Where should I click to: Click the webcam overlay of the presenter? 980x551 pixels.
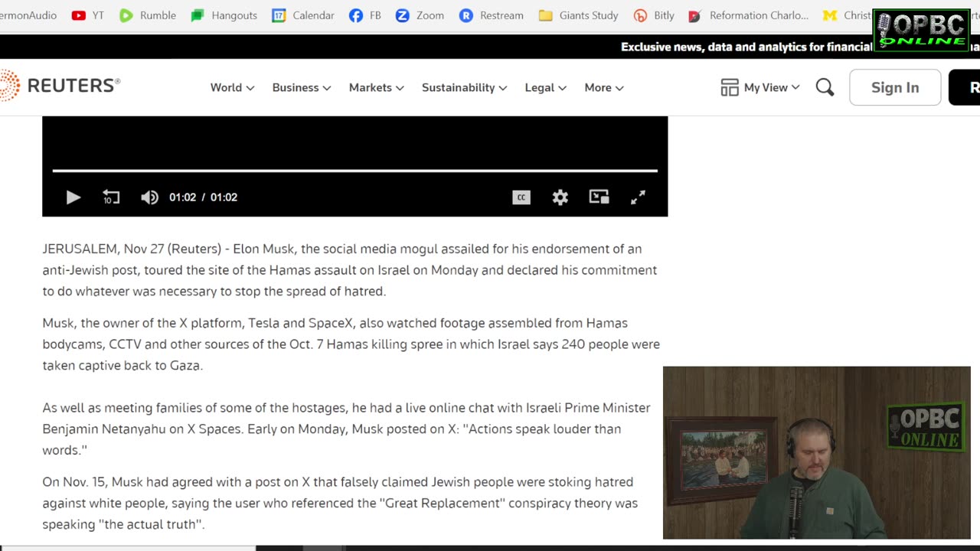click(816, 452)
